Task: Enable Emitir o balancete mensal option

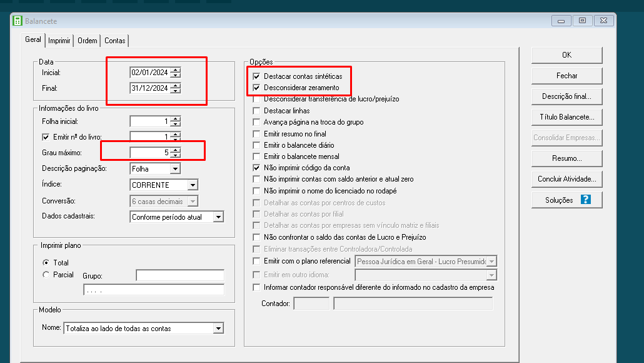Action: 256,156
